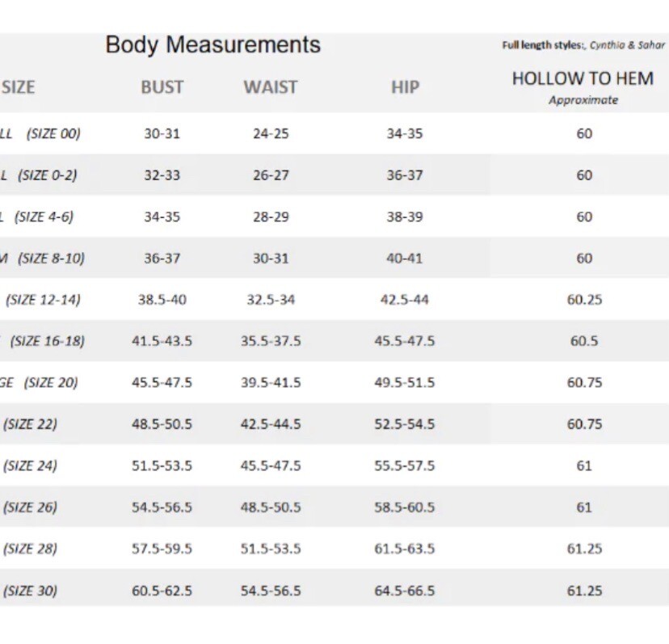
Task: Select hip value 58.5-60.5
Action: coord(405,507)
